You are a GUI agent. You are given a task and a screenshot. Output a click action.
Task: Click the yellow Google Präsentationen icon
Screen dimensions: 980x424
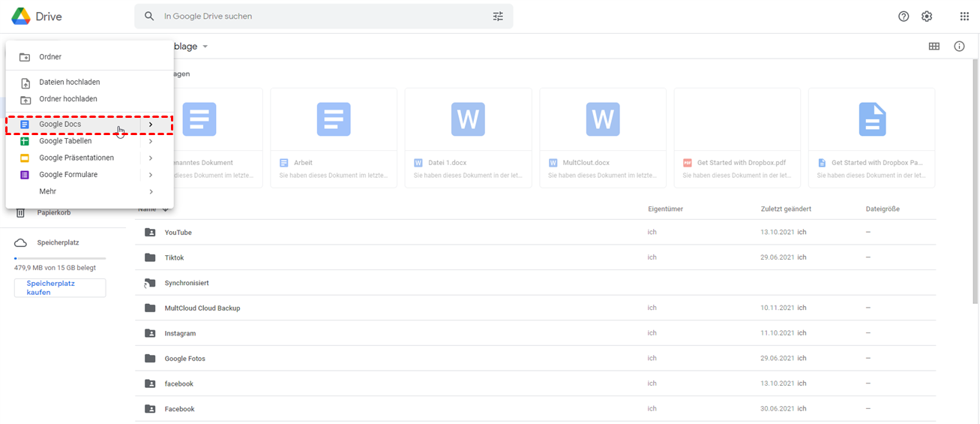(25, 158)
